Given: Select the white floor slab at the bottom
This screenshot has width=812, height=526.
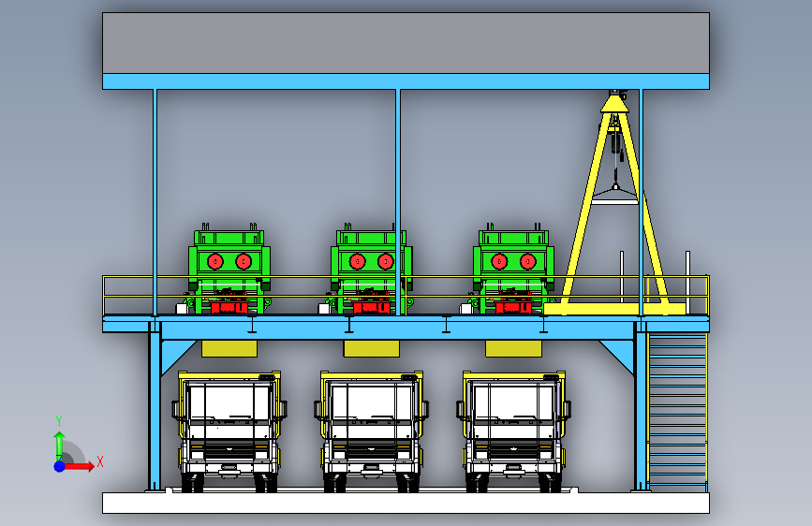Looking at the screenshot, I should 406,503.
